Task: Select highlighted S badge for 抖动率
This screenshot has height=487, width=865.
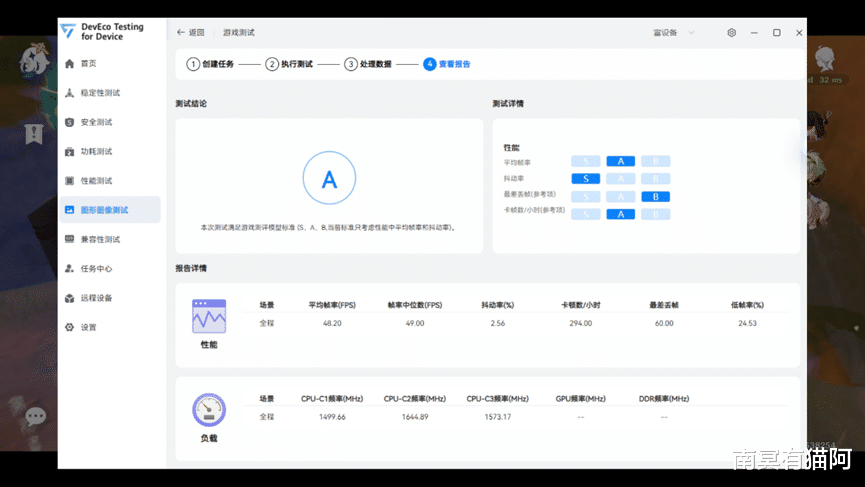Action: point(585,179)
